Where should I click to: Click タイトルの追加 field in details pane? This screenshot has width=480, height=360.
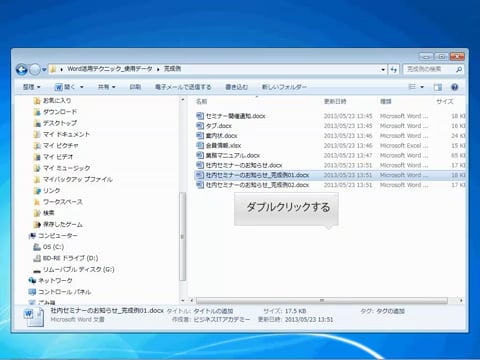coord(213,311)
